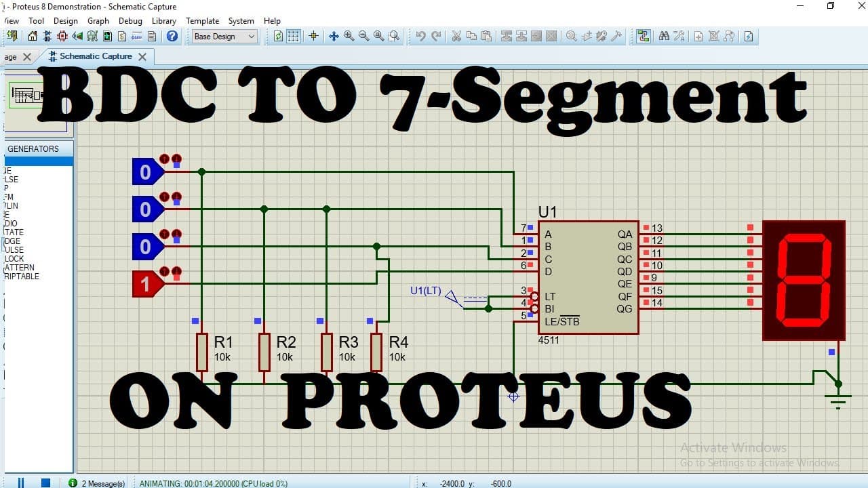Screen dimensions: 868x488
Task: Open the Home page icon in toolbar
Action: click(32, 36)
